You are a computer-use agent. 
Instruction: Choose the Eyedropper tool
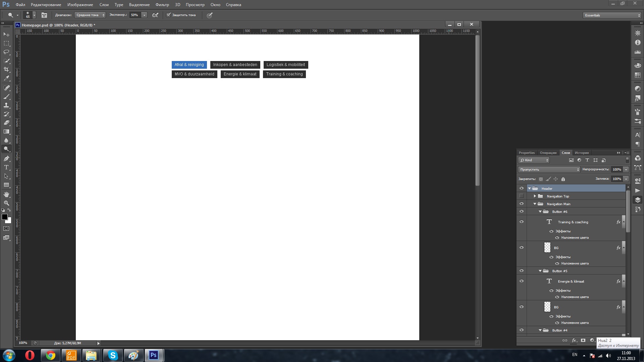[6, 78]
